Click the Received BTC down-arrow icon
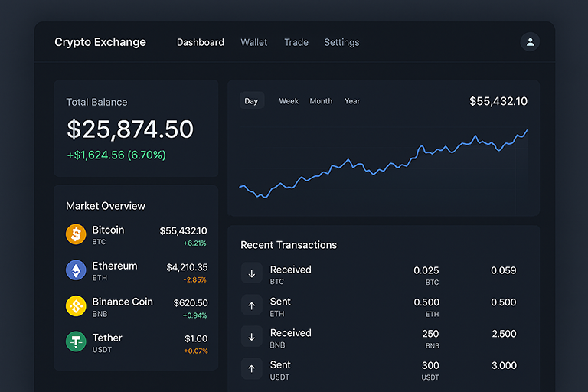 pyautogui.click(x=251, y=273)
